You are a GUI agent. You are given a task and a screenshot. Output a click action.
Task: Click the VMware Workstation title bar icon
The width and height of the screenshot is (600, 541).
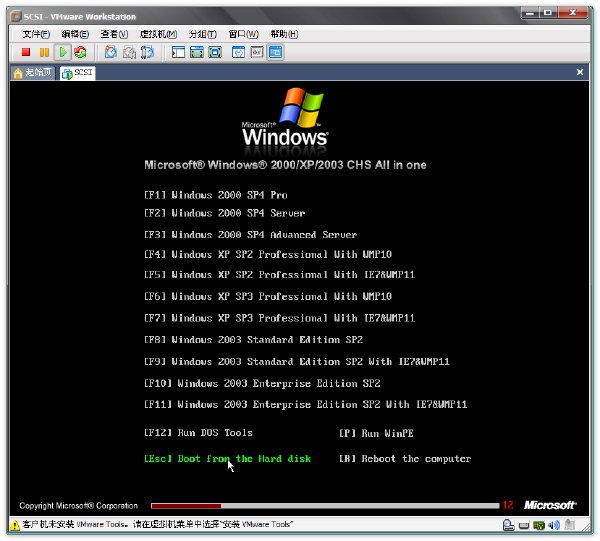click(x=16, y=16)
